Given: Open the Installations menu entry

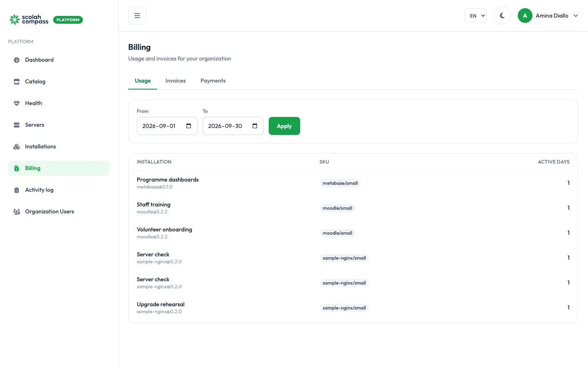Looking at the screenshot, I should [59, 147].
